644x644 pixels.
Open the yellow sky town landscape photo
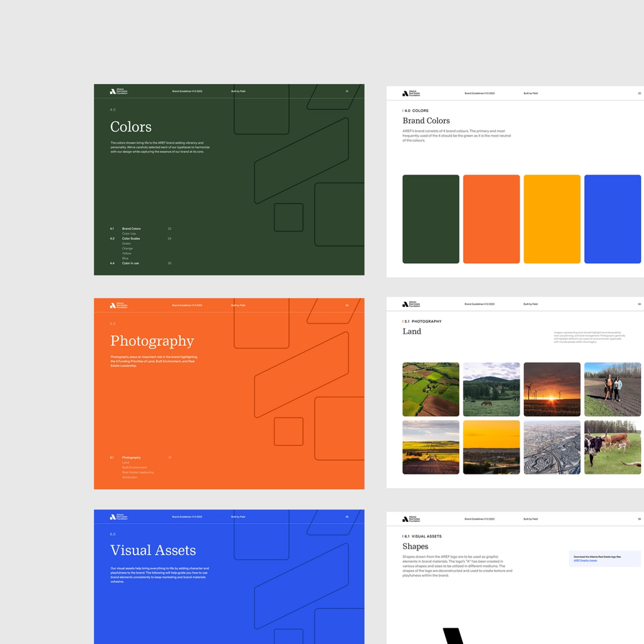(x=491, y=447)
